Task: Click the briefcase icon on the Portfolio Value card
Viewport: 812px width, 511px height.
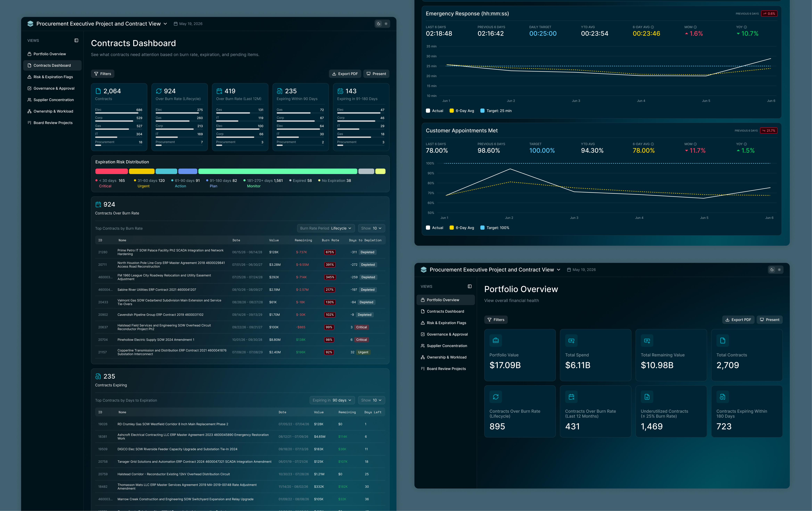Action: 496,340
